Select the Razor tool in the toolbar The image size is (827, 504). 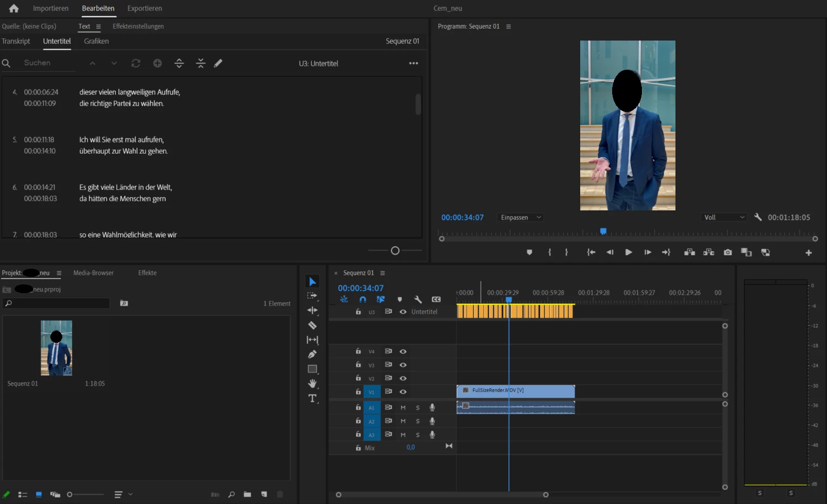point(312,325)
